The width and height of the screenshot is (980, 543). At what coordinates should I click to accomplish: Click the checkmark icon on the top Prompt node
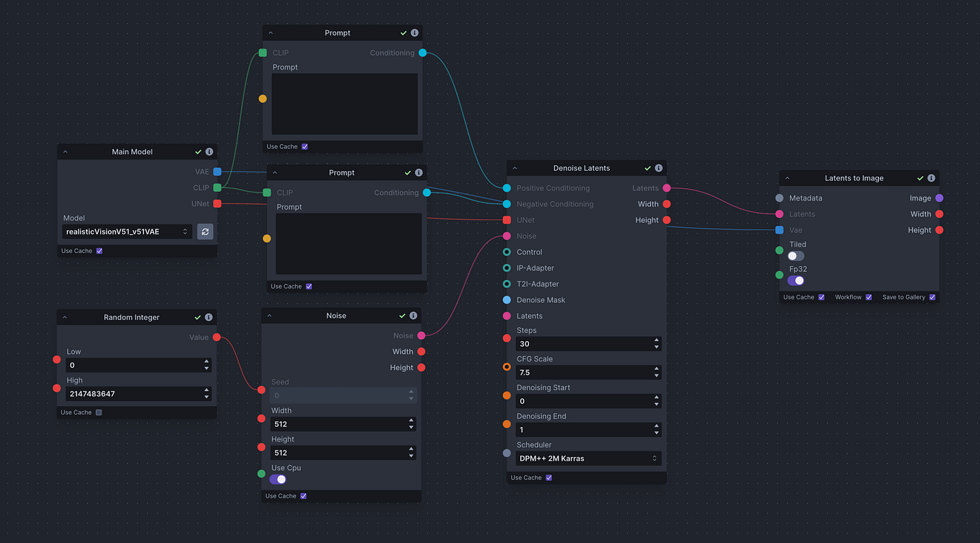point(404,32)
